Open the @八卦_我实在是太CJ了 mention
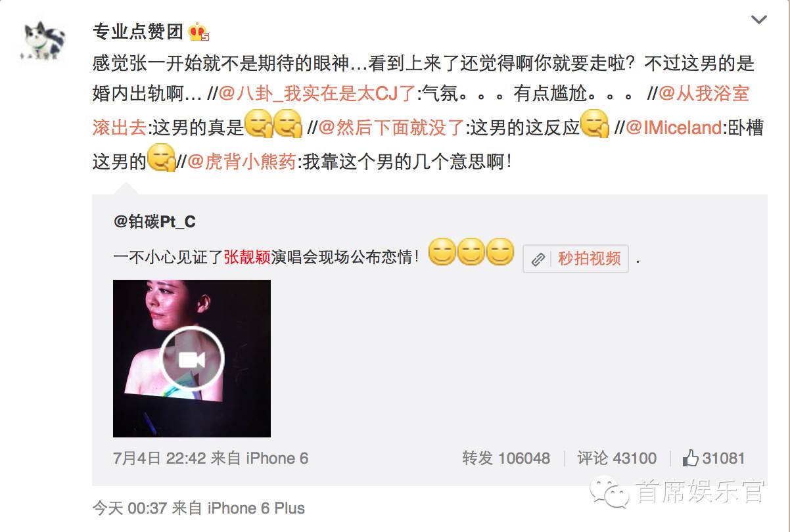The width and height of the screenshot is (790, 532). (317, 94)
